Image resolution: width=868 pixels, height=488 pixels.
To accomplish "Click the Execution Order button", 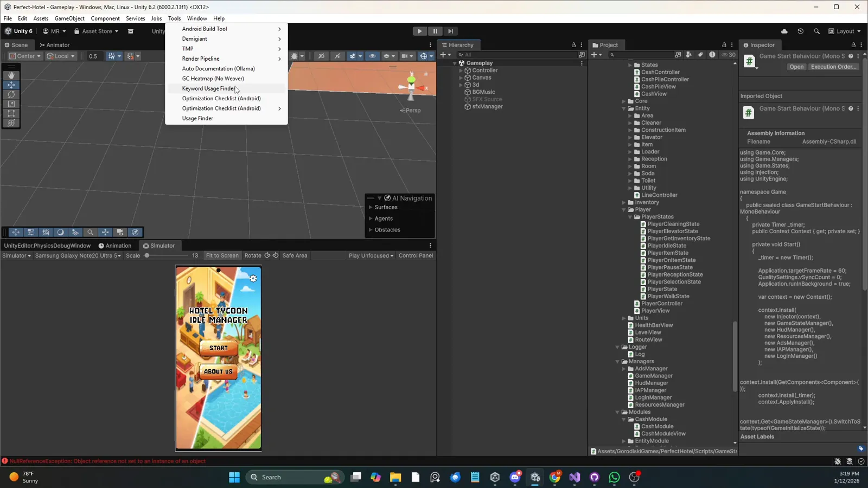I will [x=834, y=67].
